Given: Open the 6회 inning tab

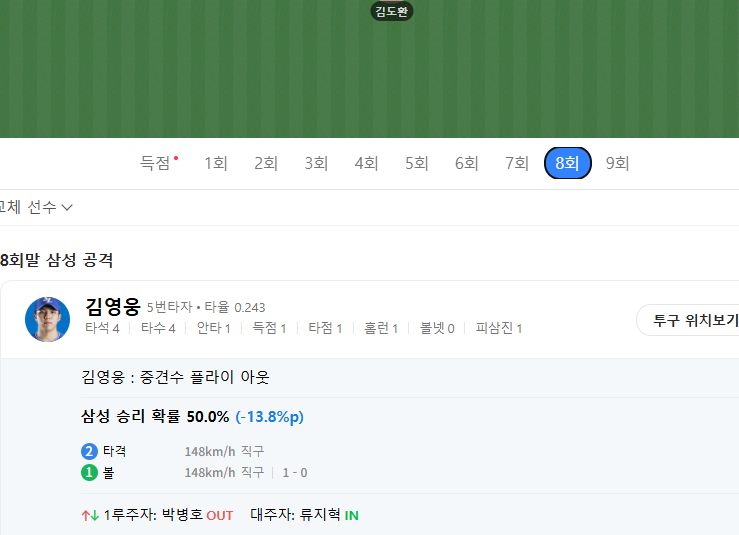Looking at the screenshot, I should click(467, 163).
